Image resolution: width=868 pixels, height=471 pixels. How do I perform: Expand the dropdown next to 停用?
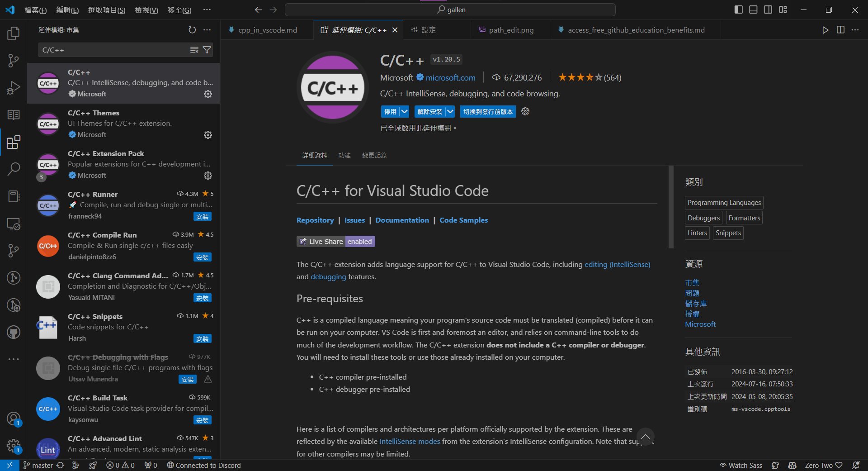pos(404,111)
